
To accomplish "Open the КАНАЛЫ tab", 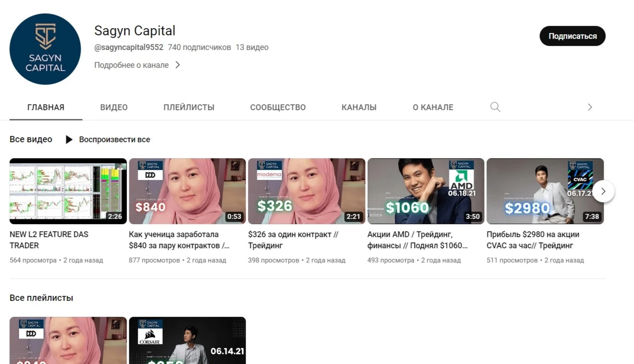I will coord(359,107).
